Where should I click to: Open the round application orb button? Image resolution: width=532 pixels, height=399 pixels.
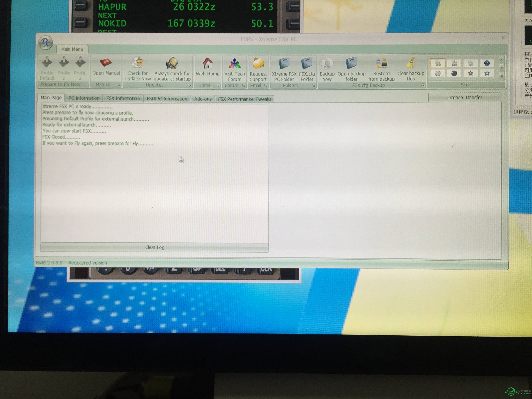(45, 43)
